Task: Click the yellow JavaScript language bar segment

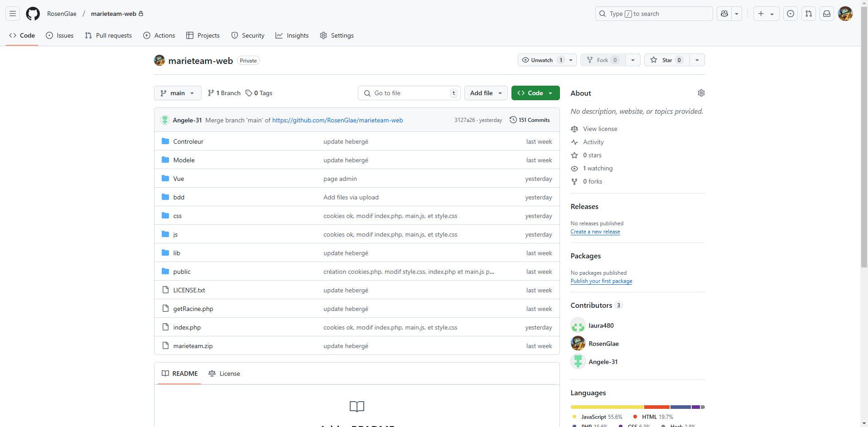Action: point(607,407)
